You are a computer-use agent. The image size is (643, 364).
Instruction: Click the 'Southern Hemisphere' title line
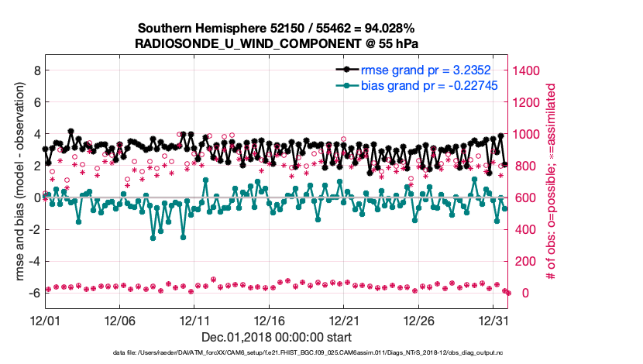tap(278, 27)
